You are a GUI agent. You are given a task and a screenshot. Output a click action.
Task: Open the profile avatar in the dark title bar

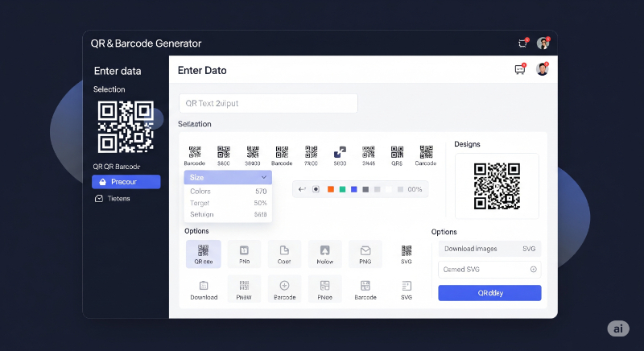tap(543, 43)
